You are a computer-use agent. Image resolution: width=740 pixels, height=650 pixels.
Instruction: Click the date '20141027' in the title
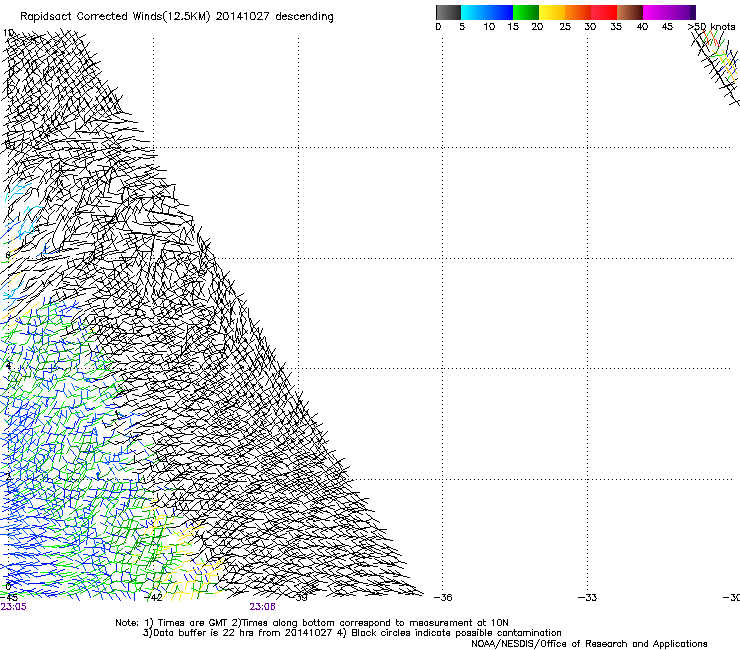click(243, 16)
